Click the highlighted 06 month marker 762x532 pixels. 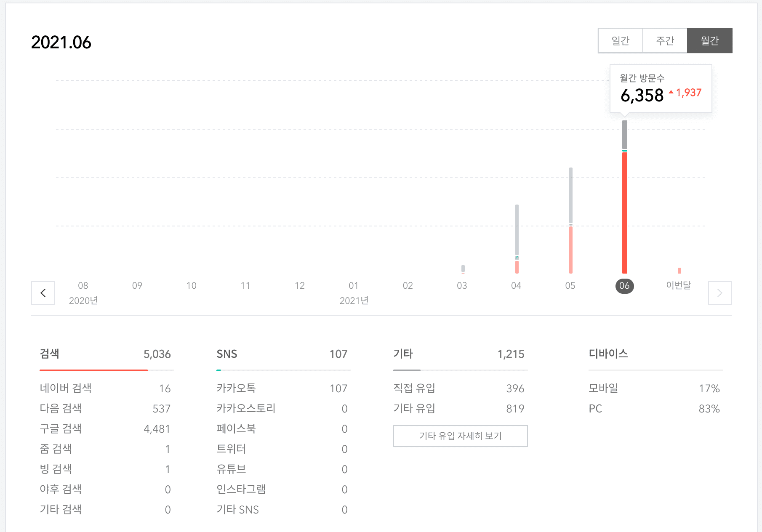click(x=624, y=286)
